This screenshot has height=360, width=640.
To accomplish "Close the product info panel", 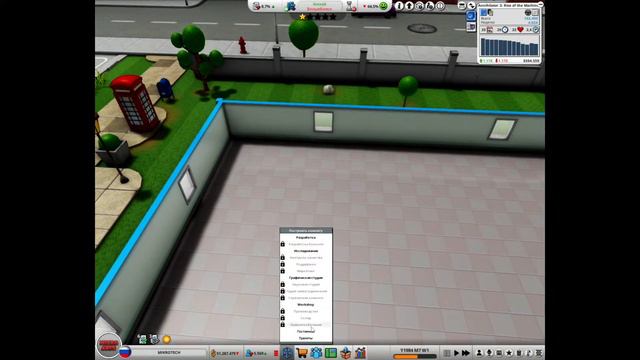I will (540, 4).
